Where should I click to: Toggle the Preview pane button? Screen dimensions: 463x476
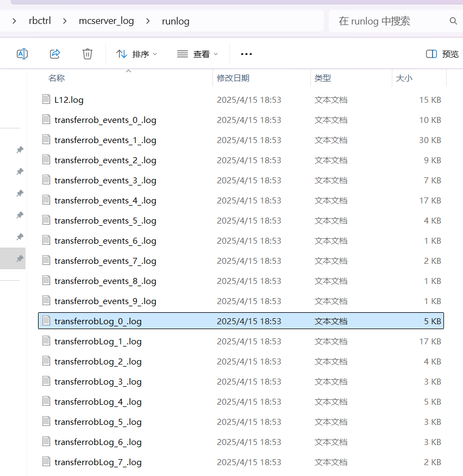coord(442,54)
